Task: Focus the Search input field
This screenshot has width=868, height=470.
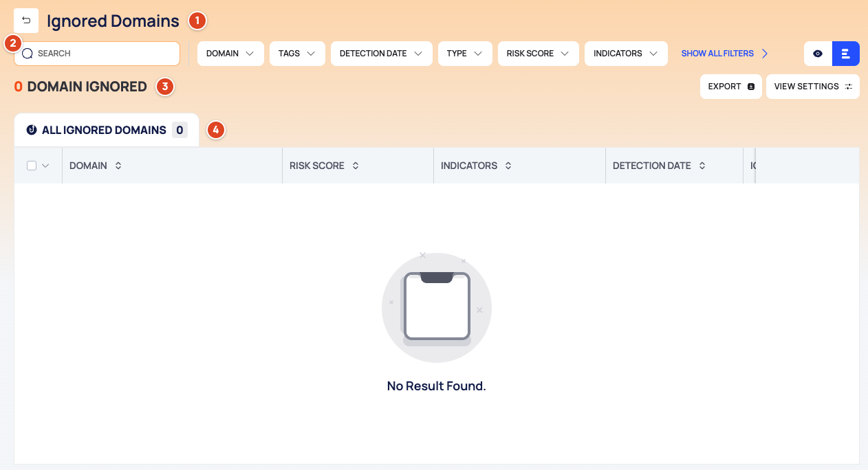Action: 97,54
